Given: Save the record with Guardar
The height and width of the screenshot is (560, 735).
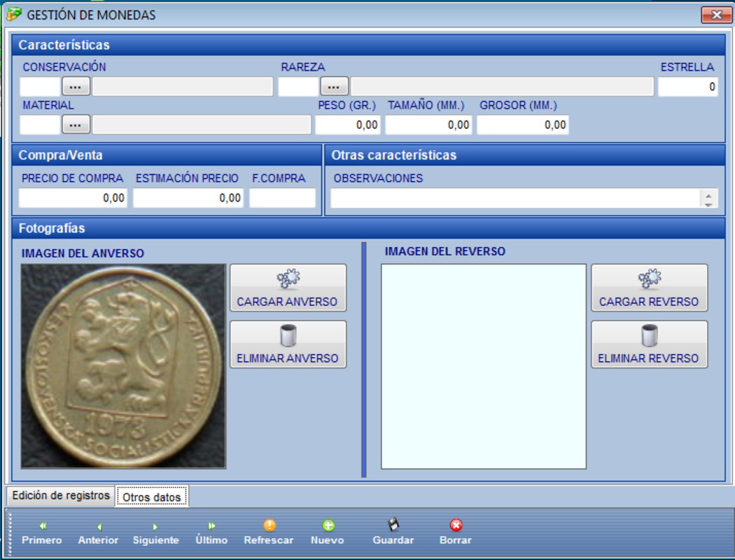Looking at the screenshot, I should (393, 533).
